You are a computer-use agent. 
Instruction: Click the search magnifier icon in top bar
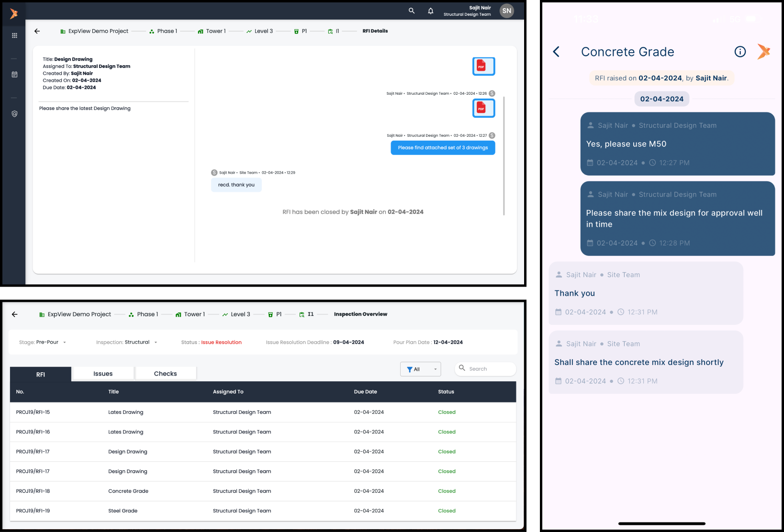click(411, 11)
